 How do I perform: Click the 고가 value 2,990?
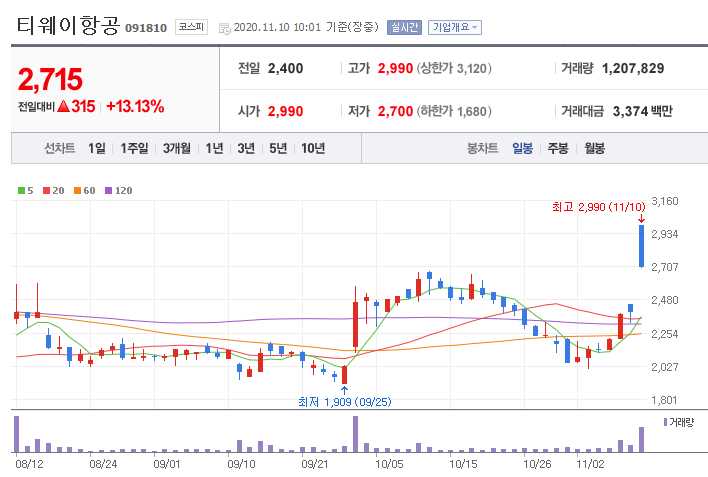point(395,69)
